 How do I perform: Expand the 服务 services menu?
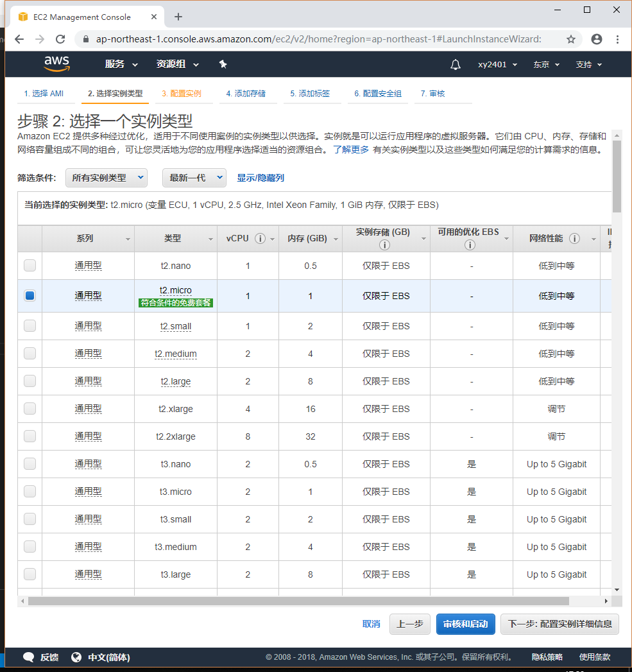[x=121, y=64]
